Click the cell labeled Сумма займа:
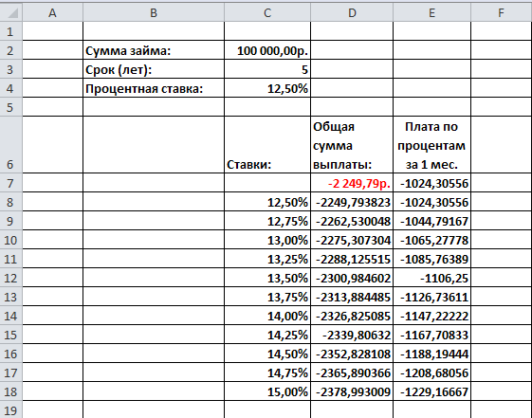The width and height of the screenshot is (532, 418). (x=154, y=50)
